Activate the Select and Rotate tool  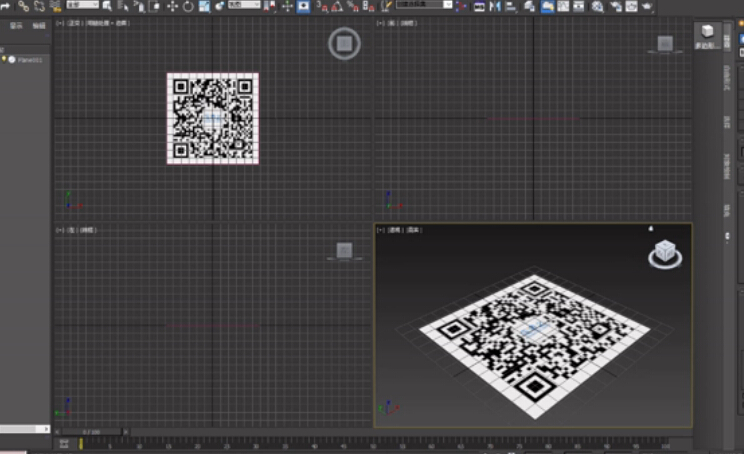[188, 6]
